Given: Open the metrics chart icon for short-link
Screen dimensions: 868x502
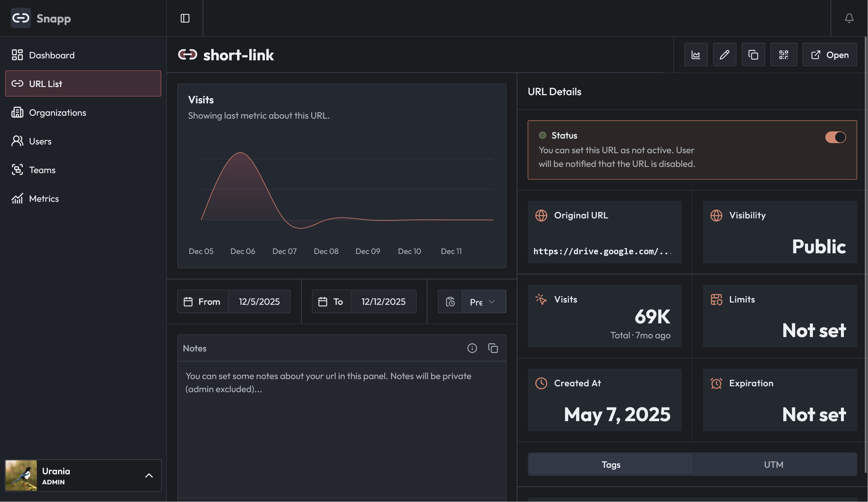Looking at the screenshot, I should pos(696,54).
